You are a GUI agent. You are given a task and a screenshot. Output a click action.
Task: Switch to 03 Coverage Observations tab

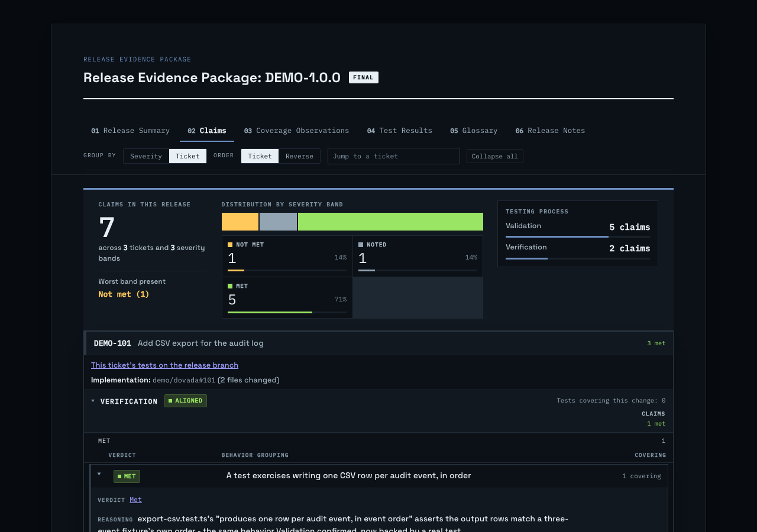296,131
